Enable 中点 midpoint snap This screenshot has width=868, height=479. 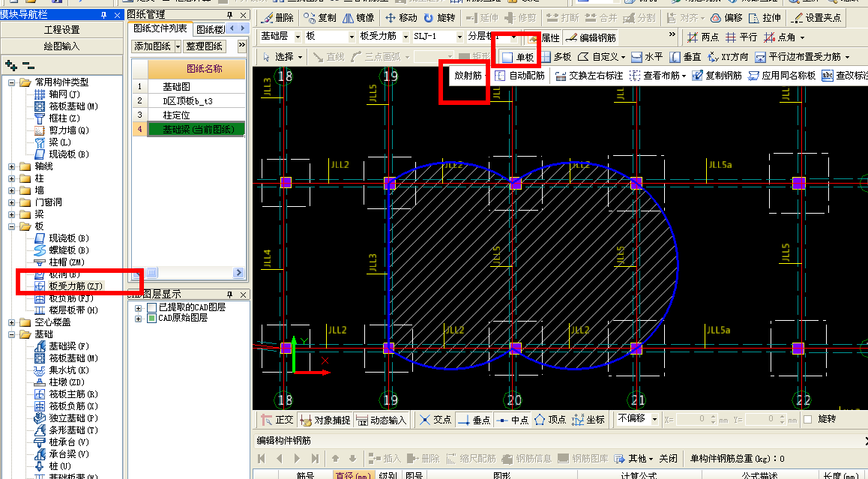coord(513,420)
